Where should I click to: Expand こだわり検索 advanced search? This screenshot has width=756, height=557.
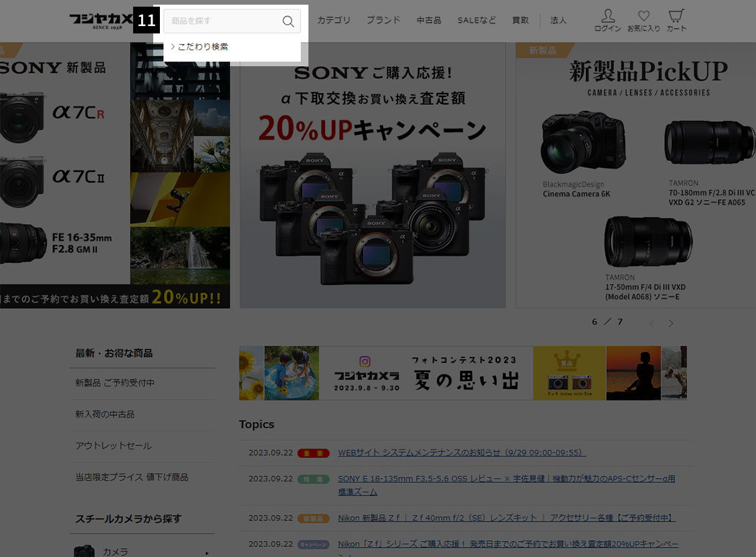pos(199,47)
